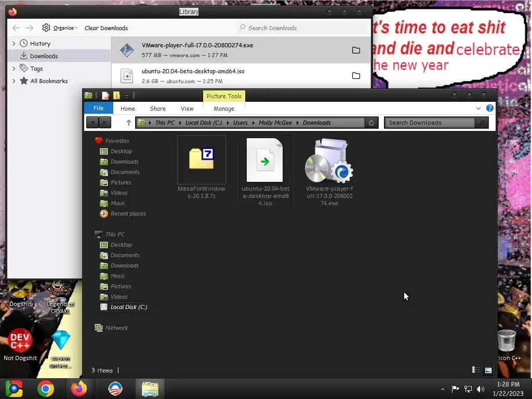Refresh the Downloads folder view
This screenshot has width=532, height=399.
pyautogui.click(x=371, y=123)
